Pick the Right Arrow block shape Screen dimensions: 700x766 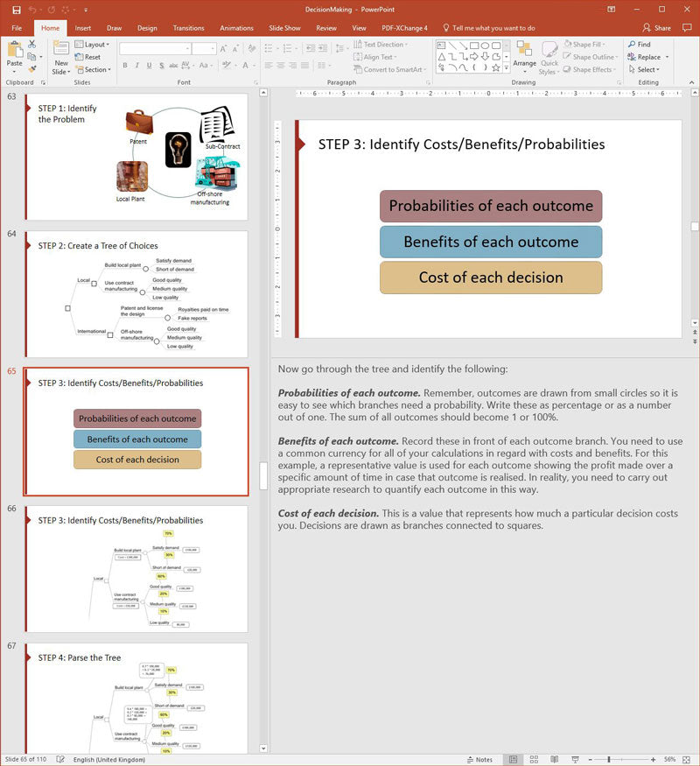473,57
